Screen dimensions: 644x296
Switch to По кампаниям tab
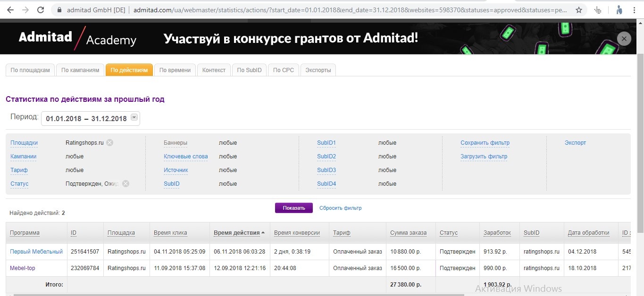coord(80,70)
